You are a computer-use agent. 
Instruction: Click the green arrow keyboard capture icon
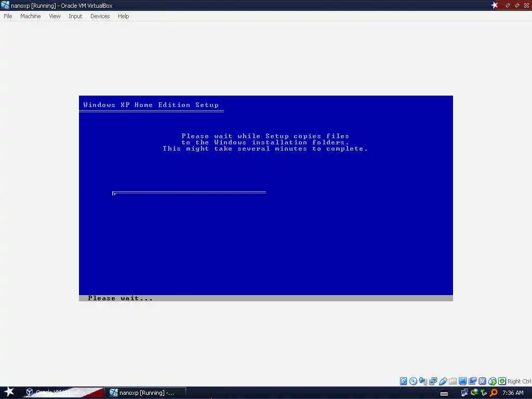click(502, 381)
